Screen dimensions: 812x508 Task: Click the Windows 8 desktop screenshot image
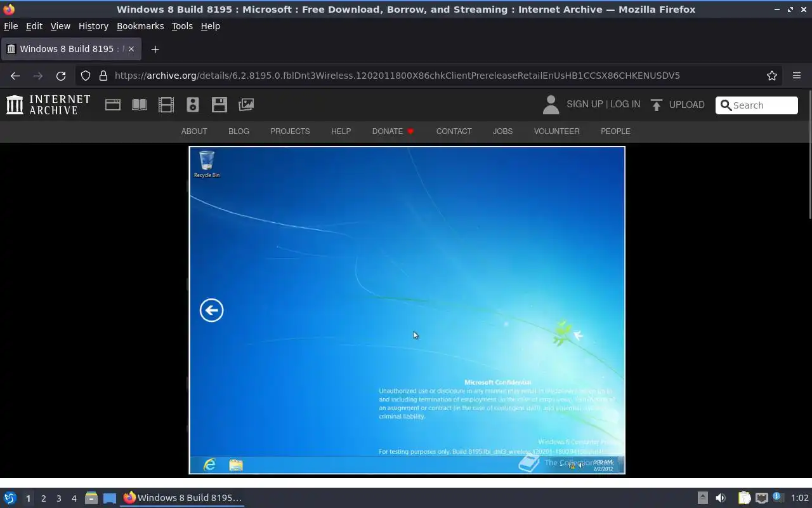click(x=407, y=310)
